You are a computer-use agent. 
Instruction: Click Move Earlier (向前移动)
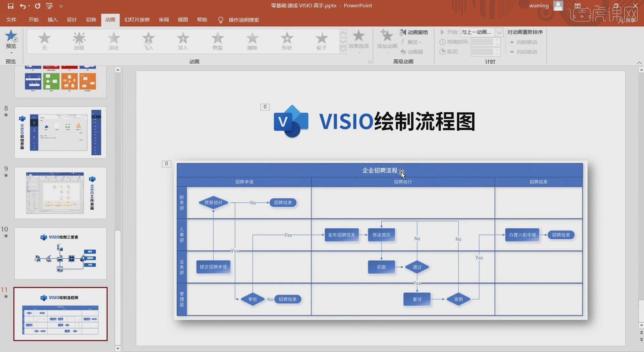[x=524, y=42]
